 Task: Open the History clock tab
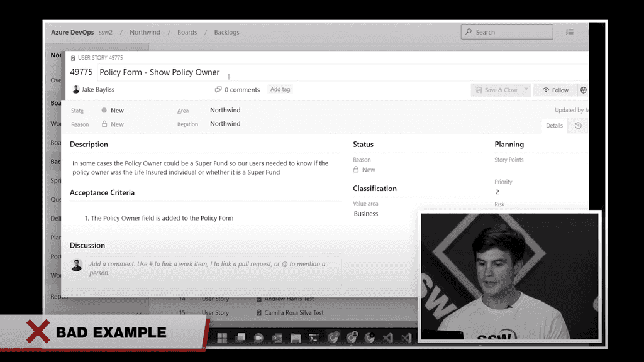tap(578, 125)
